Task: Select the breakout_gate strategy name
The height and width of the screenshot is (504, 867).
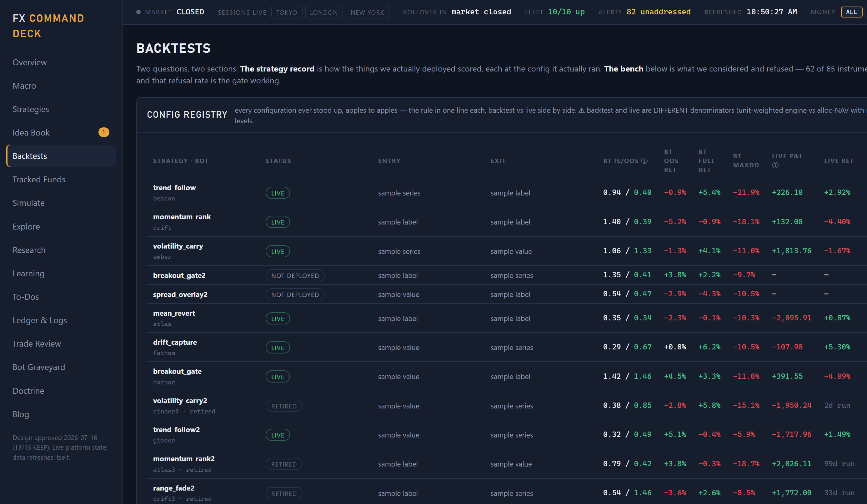Action: (177, 371)
